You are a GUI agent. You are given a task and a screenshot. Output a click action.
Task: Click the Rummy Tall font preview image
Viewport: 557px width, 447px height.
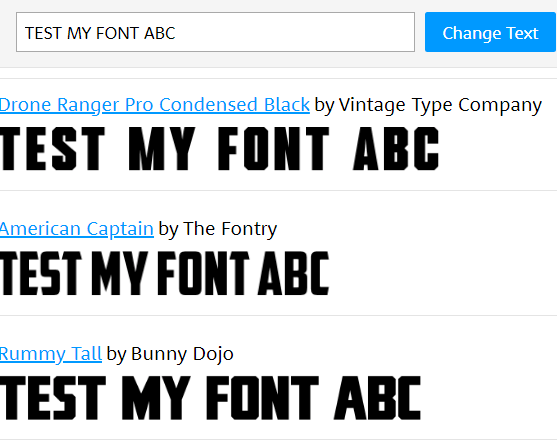(211, 398)
